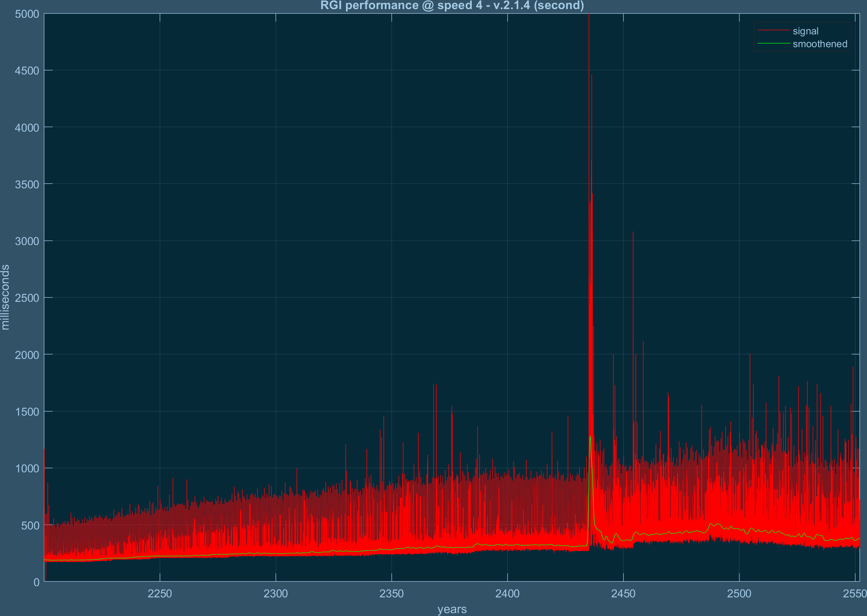The image size is (867, 616).
Task: Click the y-axis tick label 3000
Action: pyautogui.click(x=27, y=241)
